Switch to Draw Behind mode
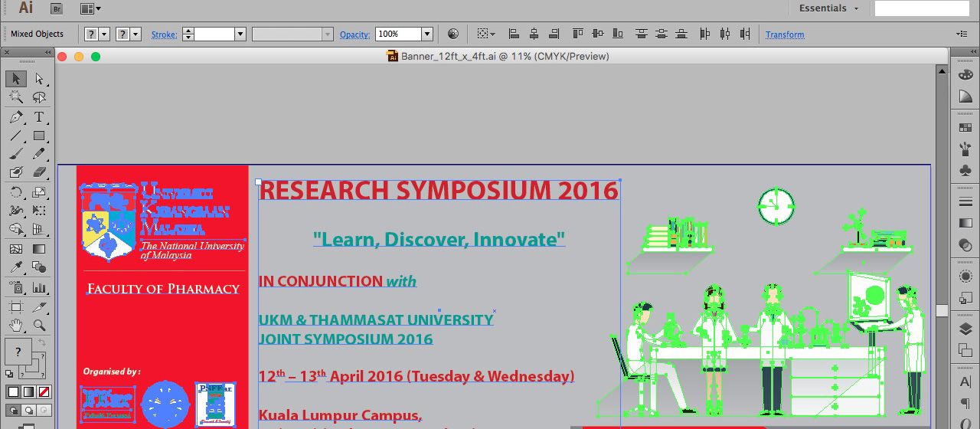 [x=28, y=410]
